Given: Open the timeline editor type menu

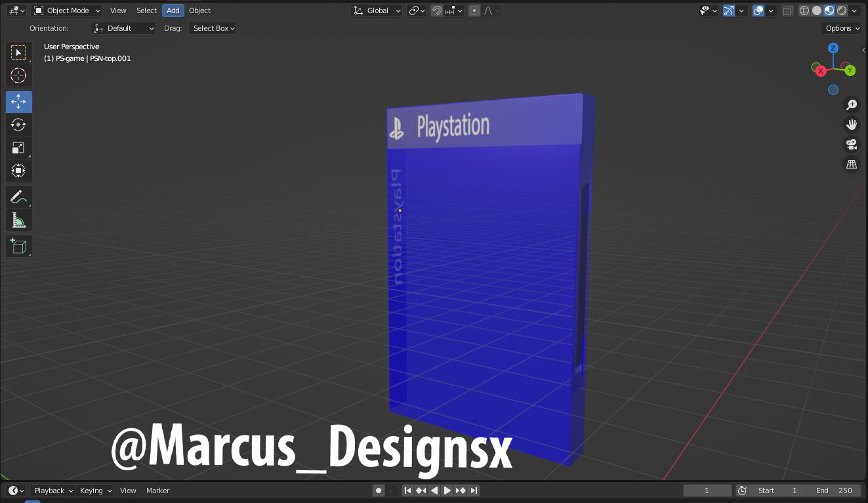Looking at the screenshot, I should coord(16,491).
